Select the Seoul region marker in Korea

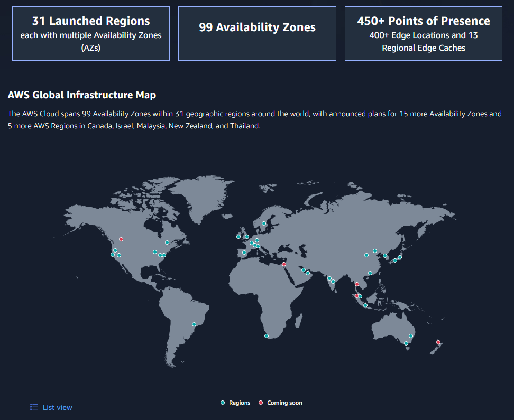(385, 256)
